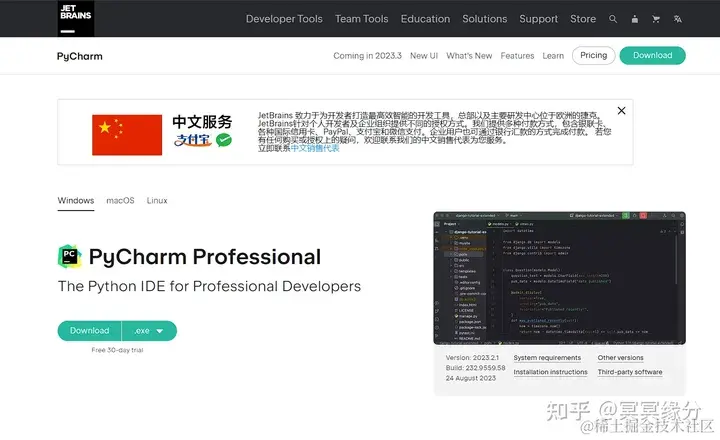720x440 pixels.
Task: Open the site search icon
Action: (613, 19)
